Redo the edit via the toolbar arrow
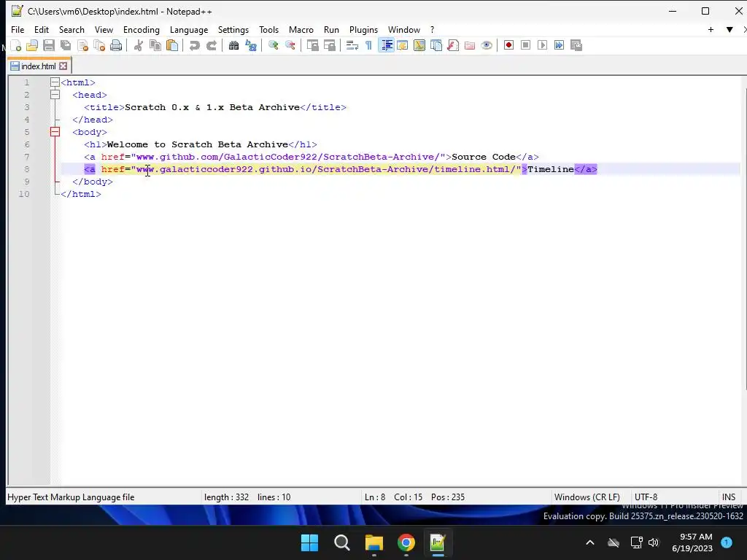747x560 pixels. pos(211,45)
